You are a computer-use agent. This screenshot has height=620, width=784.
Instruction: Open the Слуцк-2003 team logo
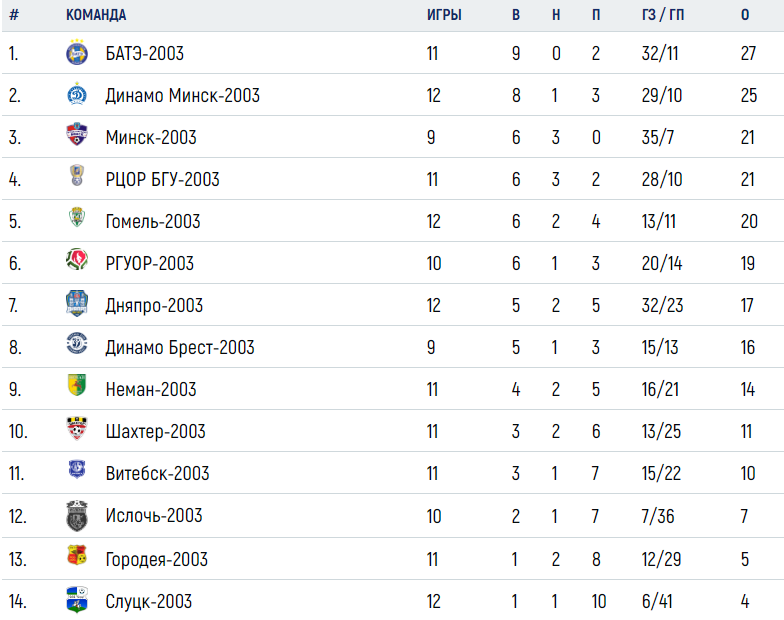(x=77, y=600)
